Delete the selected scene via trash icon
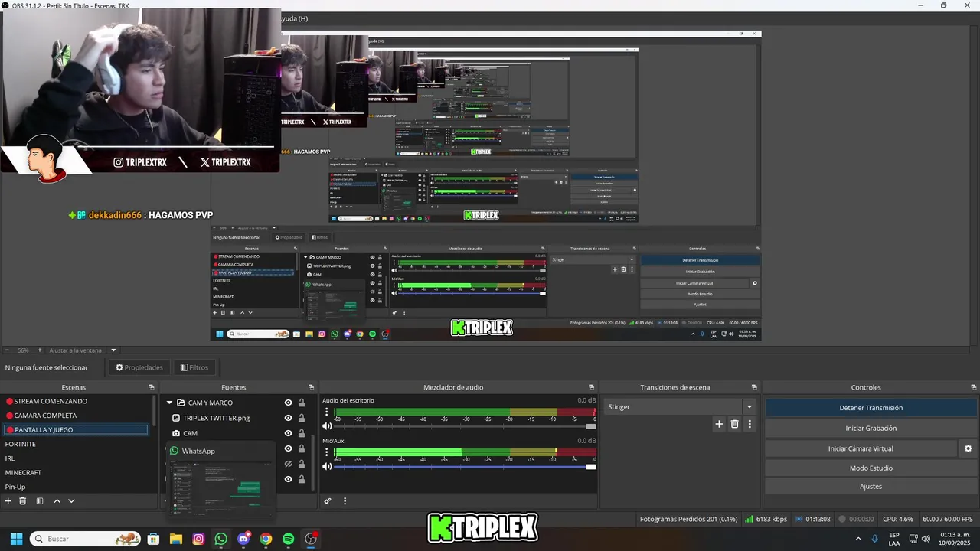 point(23,501)
